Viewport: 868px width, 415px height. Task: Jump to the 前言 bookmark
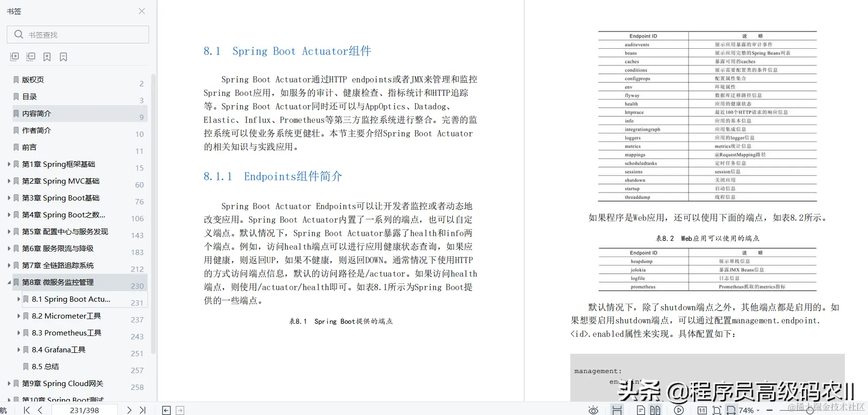pos(29,147)
